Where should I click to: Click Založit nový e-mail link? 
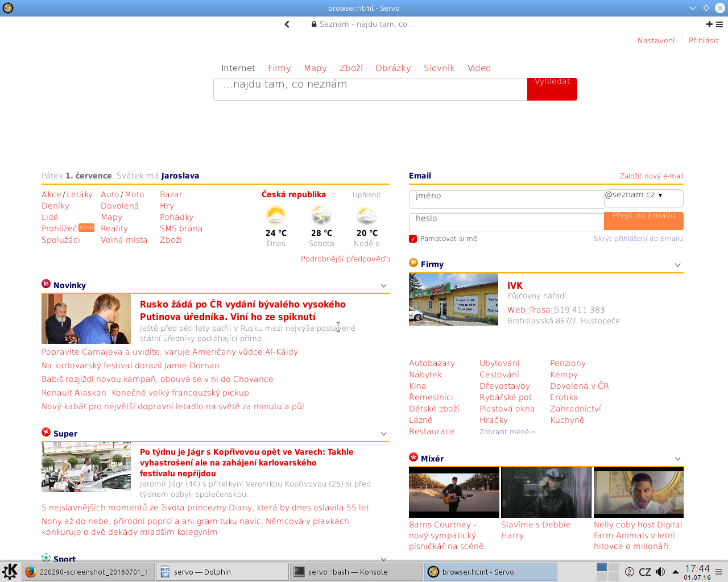click(652, 176)
